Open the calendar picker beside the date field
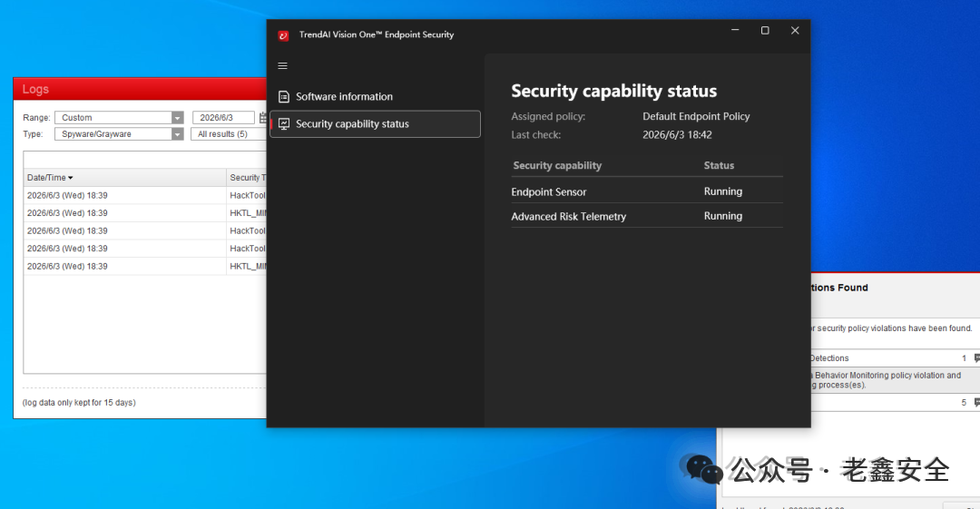The width and height of the screenshot is (980, 509). click(x=263, y=118)
